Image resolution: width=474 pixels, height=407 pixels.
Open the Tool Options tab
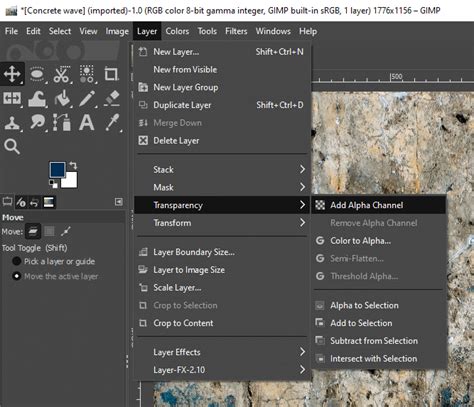7,202
